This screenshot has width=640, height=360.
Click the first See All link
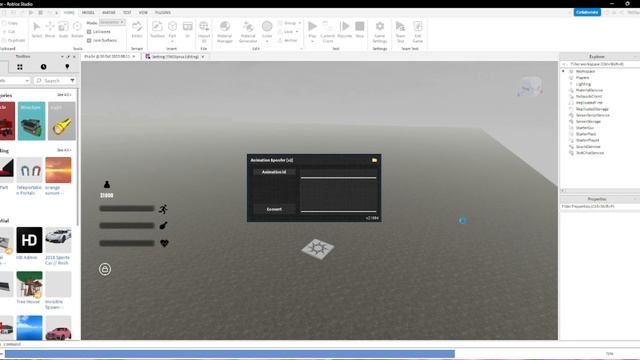pos(64,95)
